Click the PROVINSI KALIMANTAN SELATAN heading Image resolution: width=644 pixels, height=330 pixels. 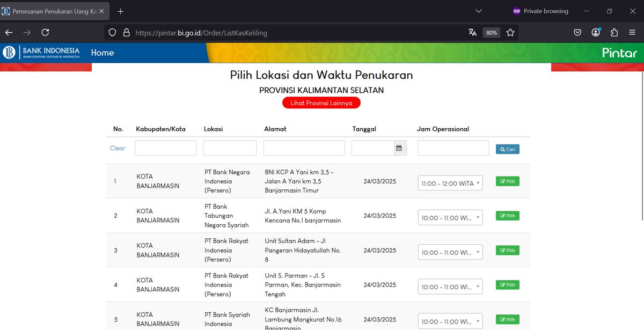[x=321, y=90]
